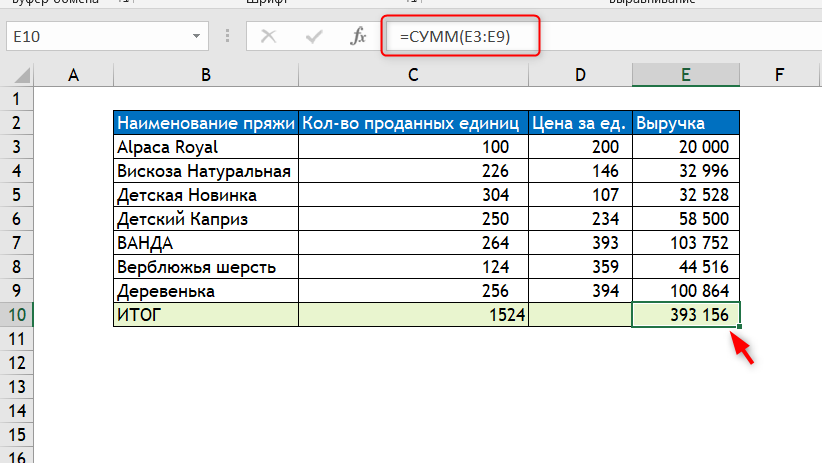
Task: Select the total revenue cell 393 156
Action: pos(686,315)
